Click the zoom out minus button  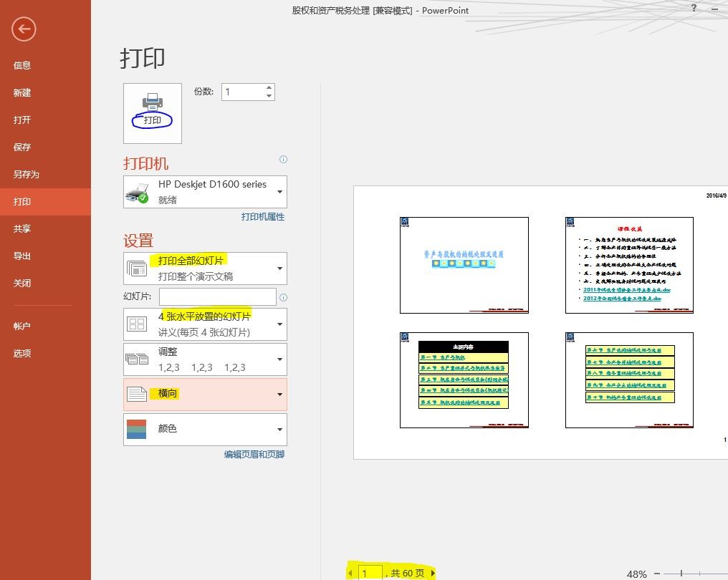point(657,574)
